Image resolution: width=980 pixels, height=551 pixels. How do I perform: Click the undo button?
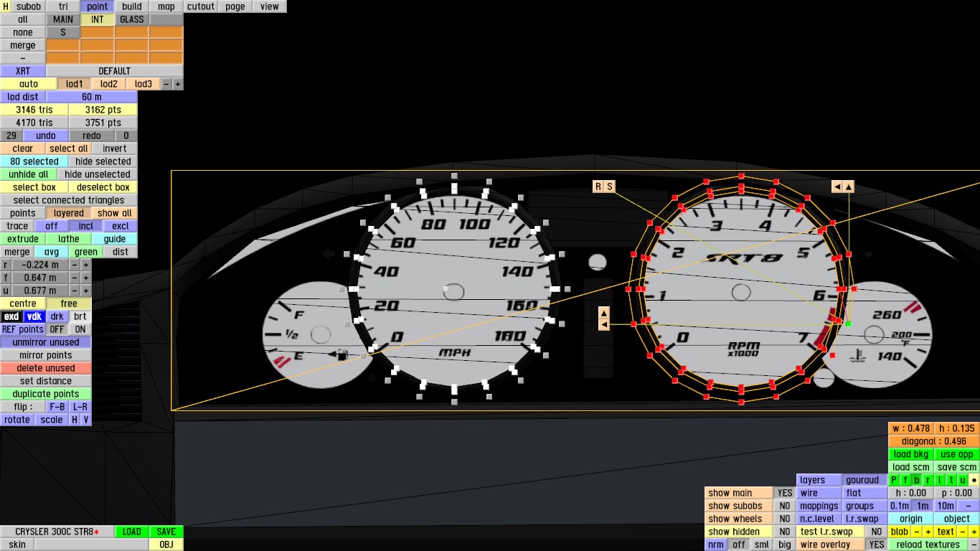[46, 136]
